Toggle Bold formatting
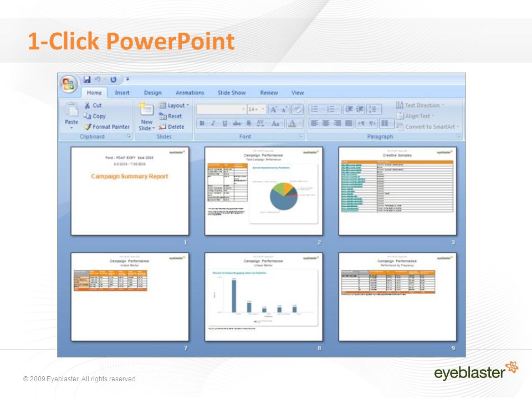532x399 pixels. [x=202, y=123]
